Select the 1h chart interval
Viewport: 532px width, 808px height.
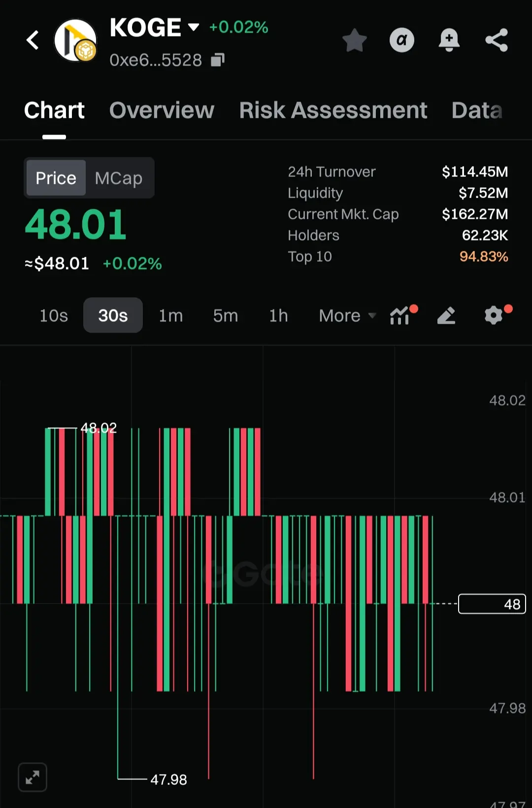click(278, 315)
